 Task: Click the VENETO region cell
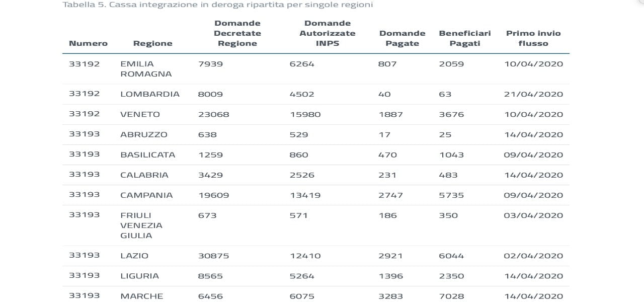[140, 114]
